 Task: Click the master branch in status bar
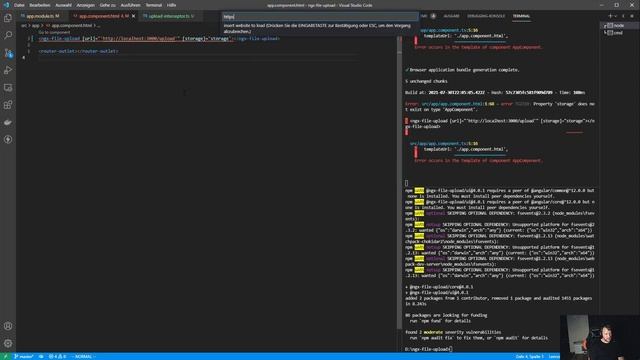[24, 356]
